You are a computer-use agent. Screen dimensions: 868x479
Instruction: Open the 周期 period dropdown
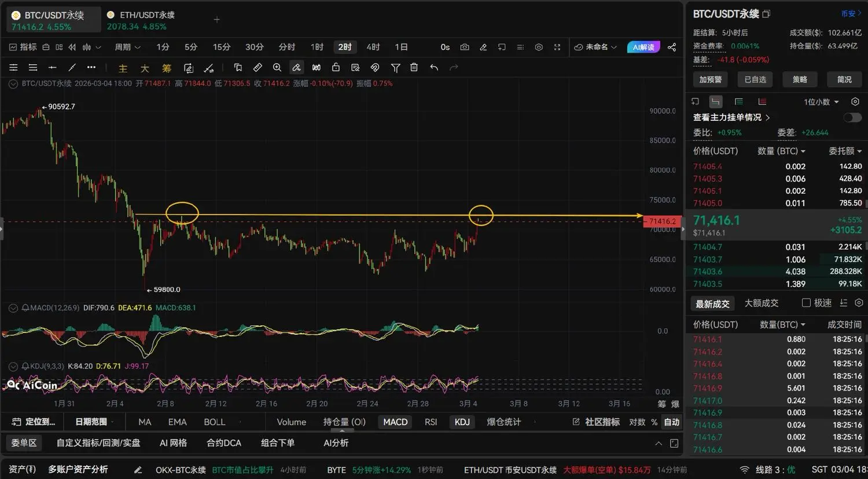127,47
